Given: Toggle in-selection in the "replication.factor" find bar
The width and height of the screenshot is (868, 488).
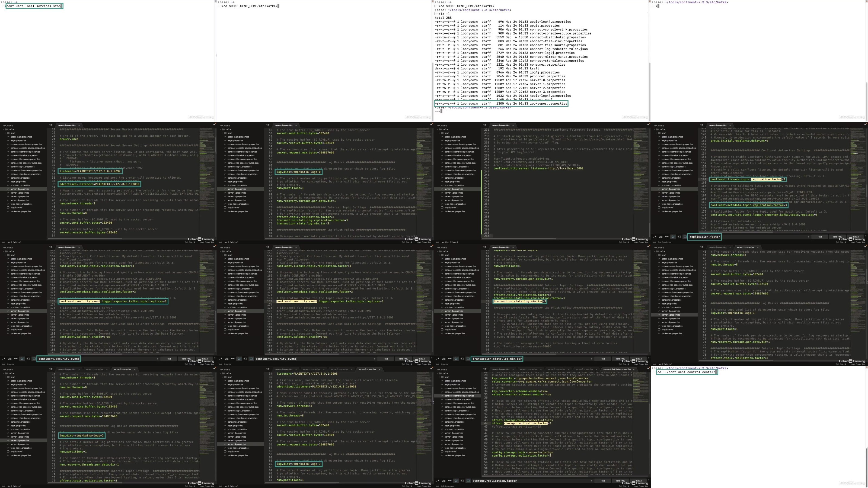Looking at the screenshot, I should (679, 237).
